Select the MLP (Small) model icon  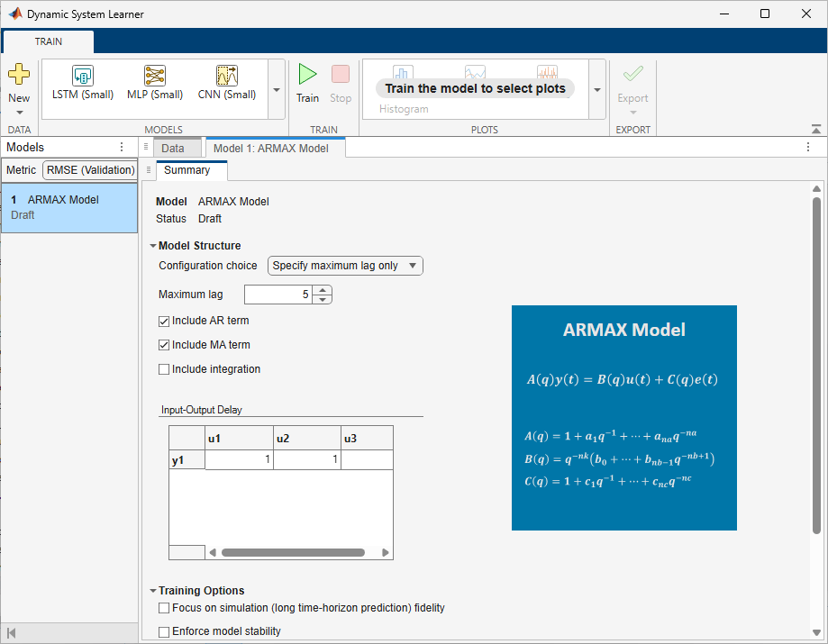pyautogui.click(x=155, y=76)
